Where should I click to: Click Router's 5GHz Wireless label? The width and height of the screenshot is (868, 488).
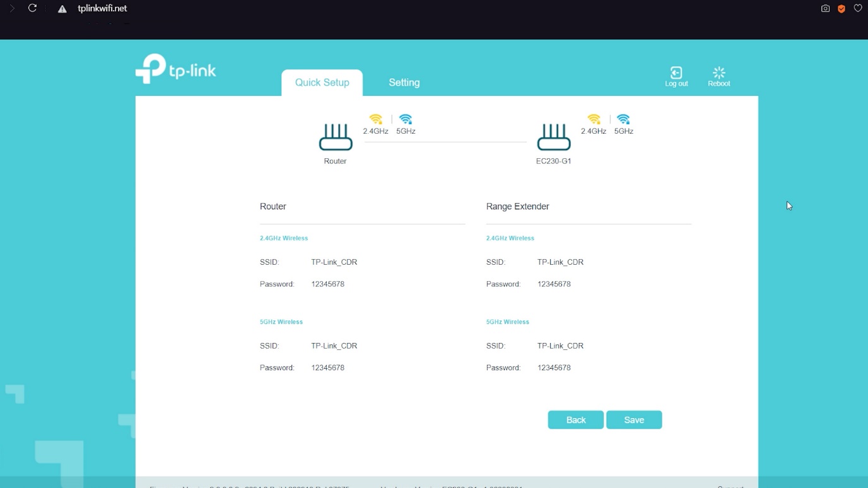pyautogui.click(x=281, y=322)
